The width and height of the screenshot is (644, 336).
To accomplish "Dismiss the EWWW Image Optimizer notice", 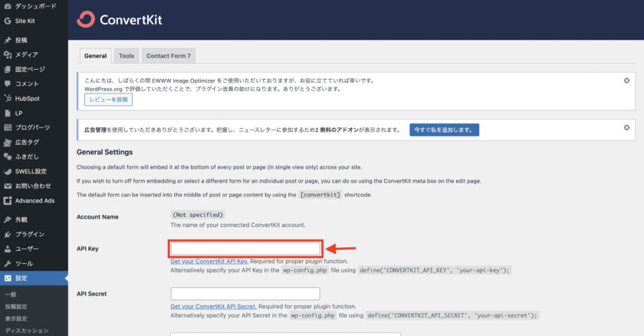I will [x=626, y=81].
